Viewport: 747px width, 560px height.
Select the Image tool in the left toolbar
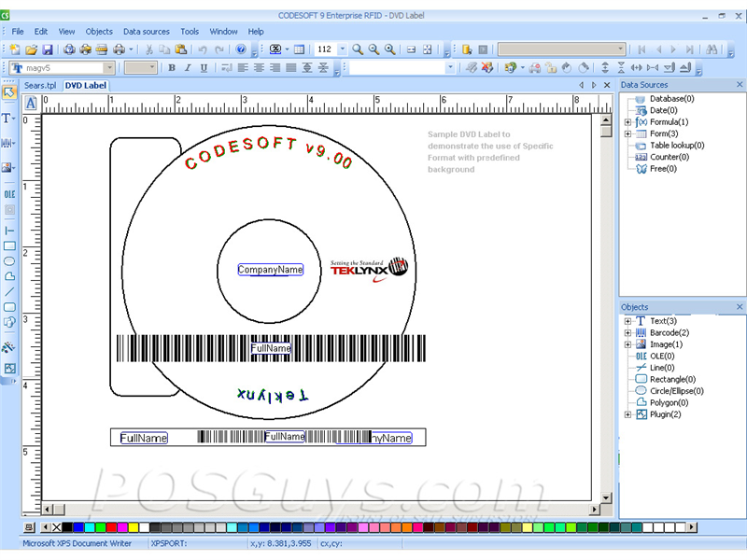point(8,168)
